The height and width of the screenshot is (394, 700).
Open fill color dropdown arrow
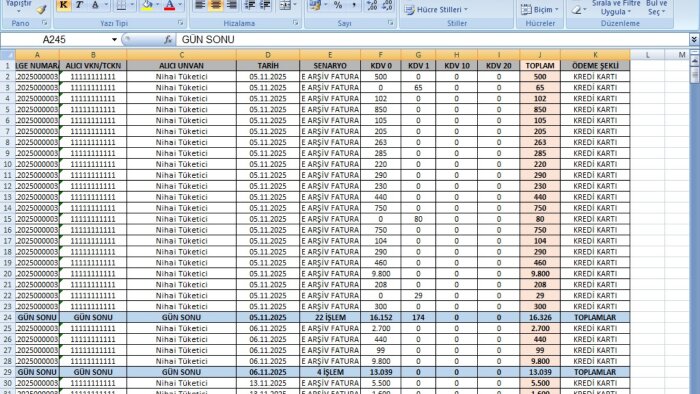(x=157, y=5)
